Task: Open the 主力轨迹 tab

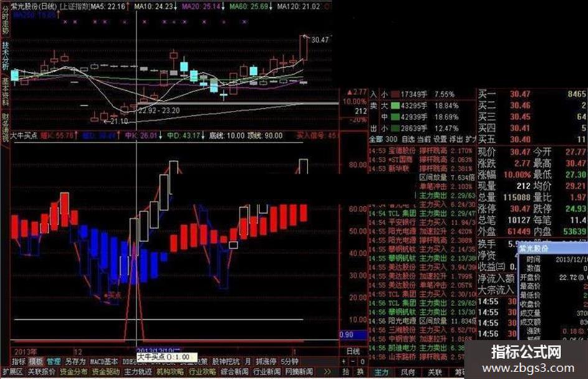Action: point(138,372)
